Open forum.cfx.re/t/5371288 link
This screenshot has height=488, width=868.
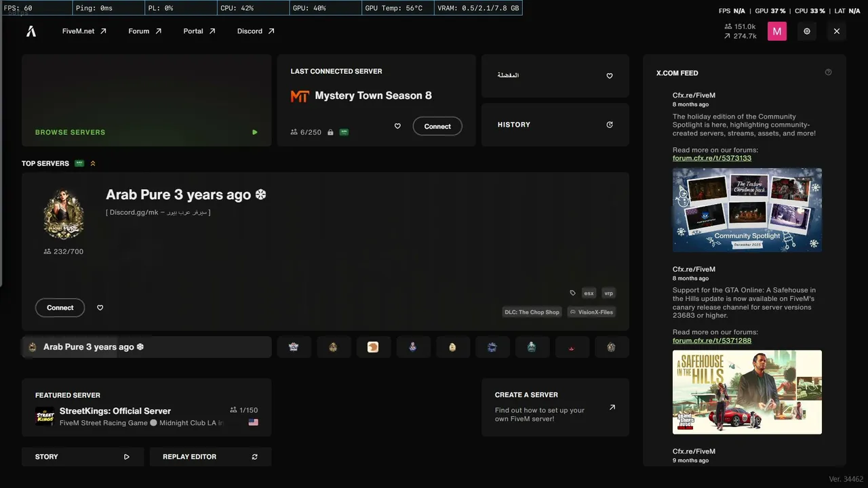712,340
